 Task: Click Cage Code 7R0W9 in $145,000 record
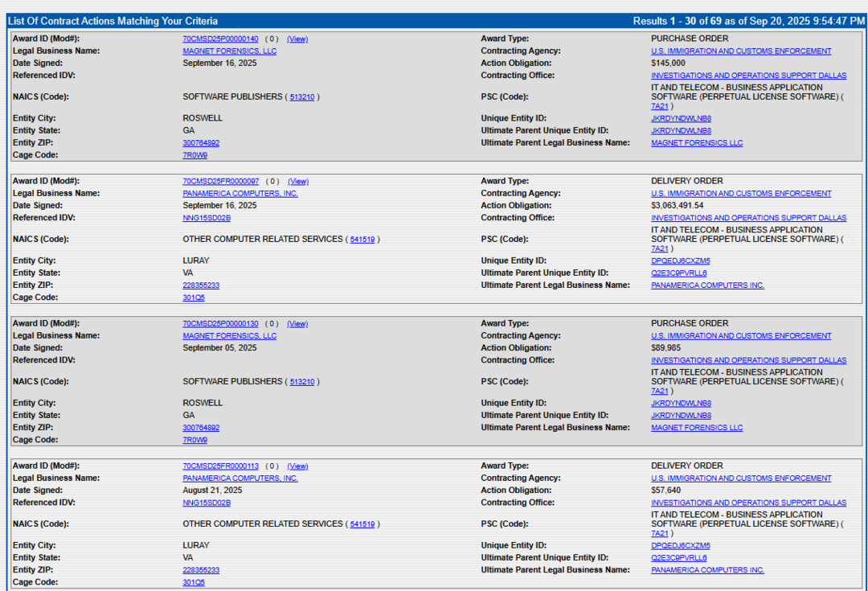click(x=194, y=155)
